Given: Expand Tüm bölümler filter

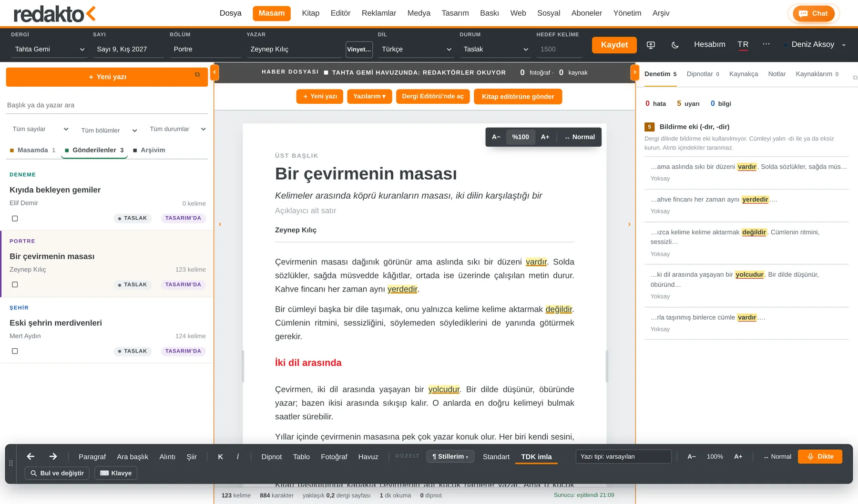Looking at the screenshot, I should pos(109,130).
